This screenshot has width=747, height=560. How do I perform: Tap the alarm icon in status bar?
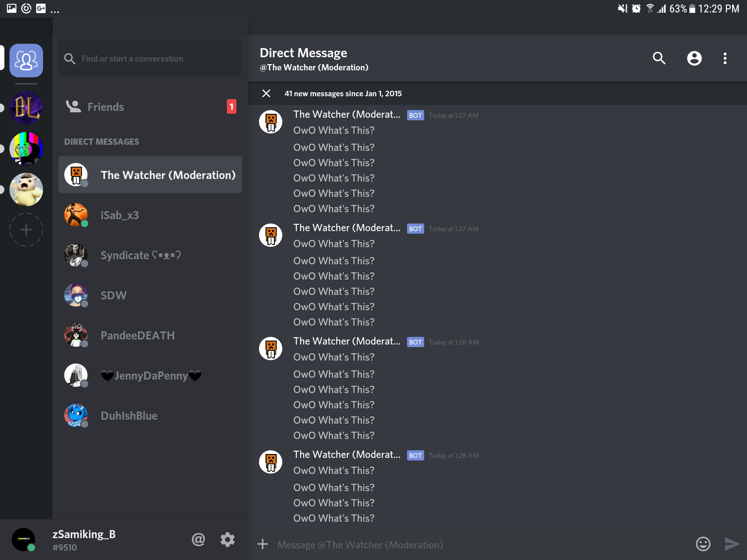pyautogui.click(x=636, y=8)
